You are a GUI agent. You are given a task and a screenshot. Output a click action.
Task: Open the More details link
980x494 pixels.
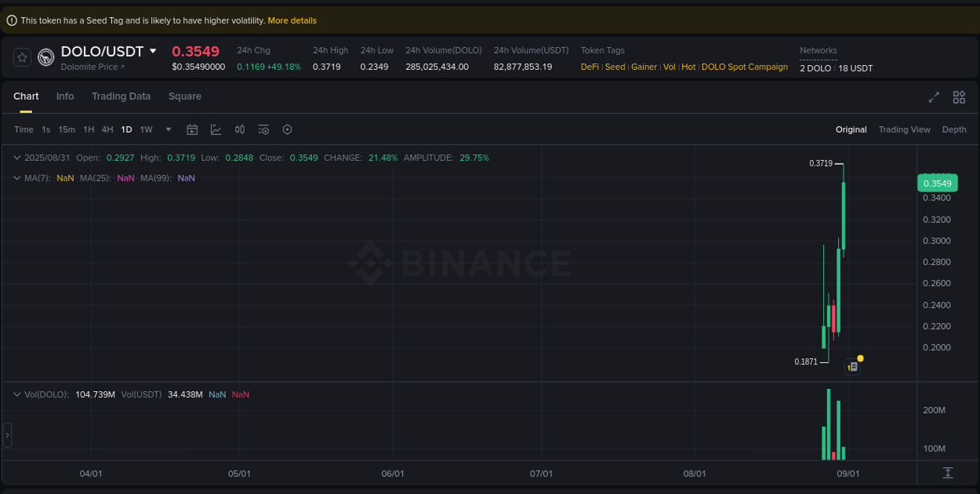pos(292,20)
